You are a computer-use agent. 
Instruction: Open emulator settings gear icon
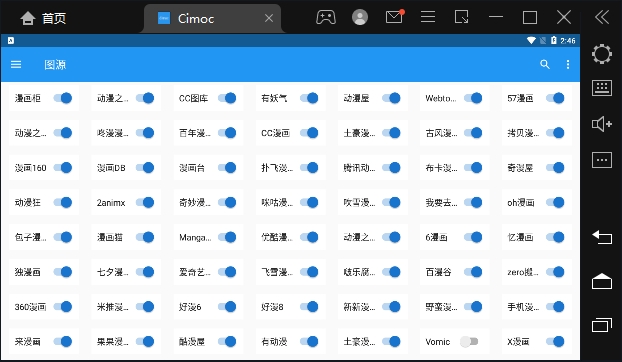(x=602, y=54)
